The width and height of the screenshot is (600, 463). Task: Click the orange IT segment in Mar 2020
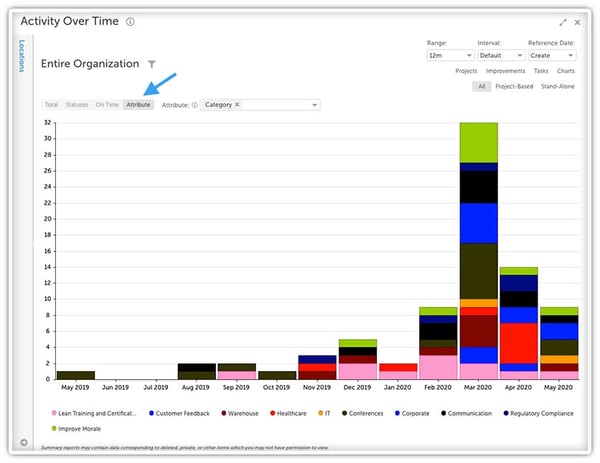pyautogui.click(x=479, y=303)
